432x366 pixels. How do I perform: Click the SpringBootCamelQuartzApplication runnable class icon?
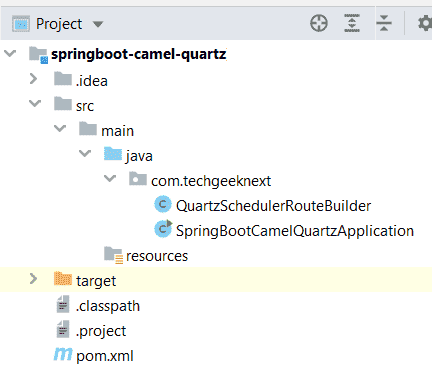163,229
